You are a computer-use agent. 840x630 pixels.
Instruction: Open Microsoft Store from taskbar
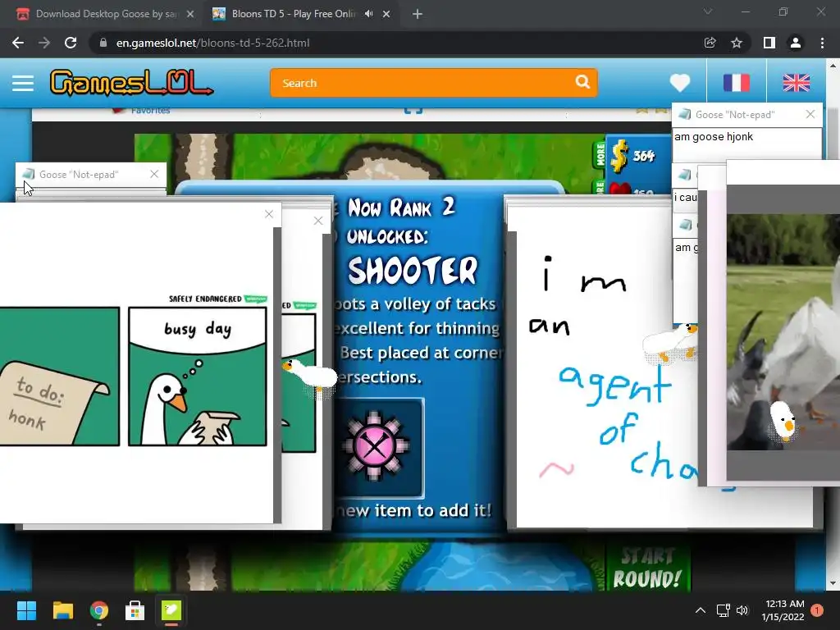click(135, 610)
